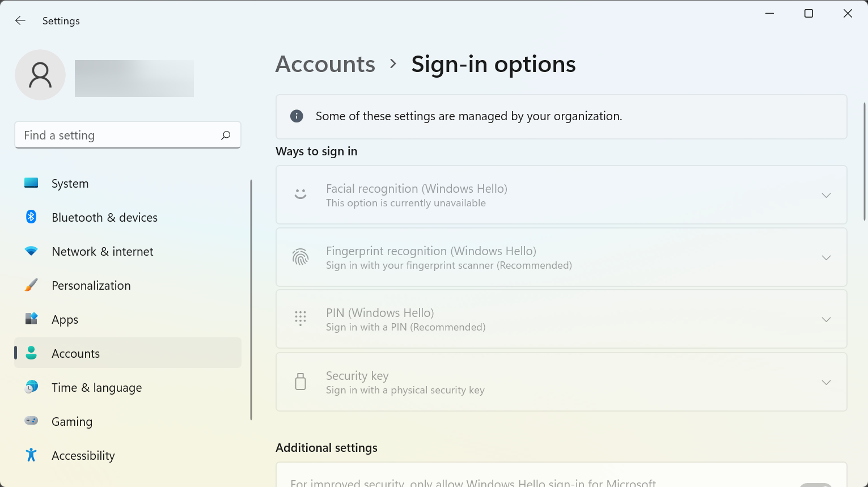Screen dimensions: 868x487
Task: Open Gaming settings category
Action: click(x=128, y=421)
